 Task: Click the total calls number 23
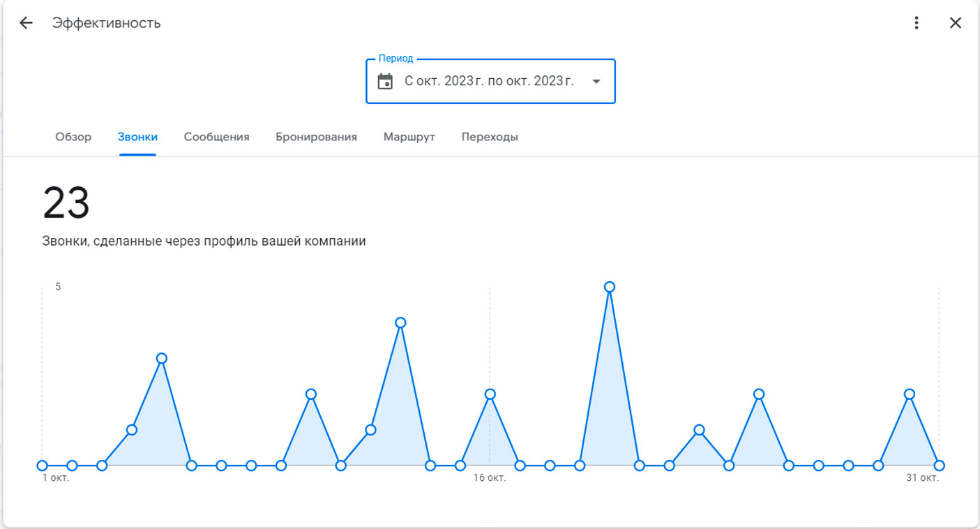tap(66, 203)
